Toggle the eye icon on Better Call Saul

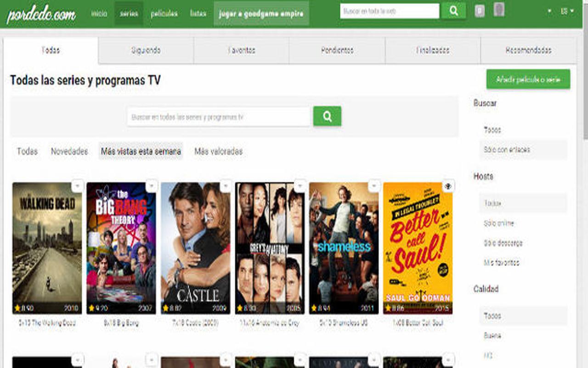pos(448,186)
